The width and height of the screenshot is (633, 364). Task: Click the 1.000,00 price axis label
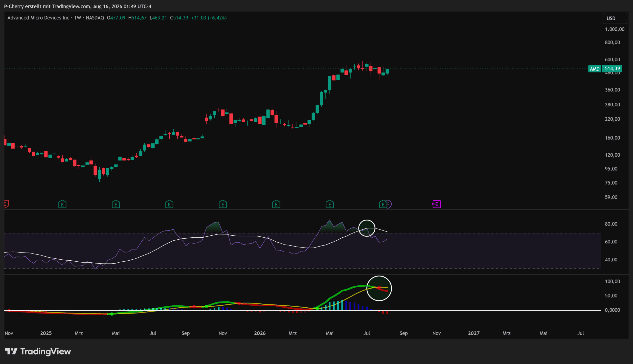[x=614, y=29]
